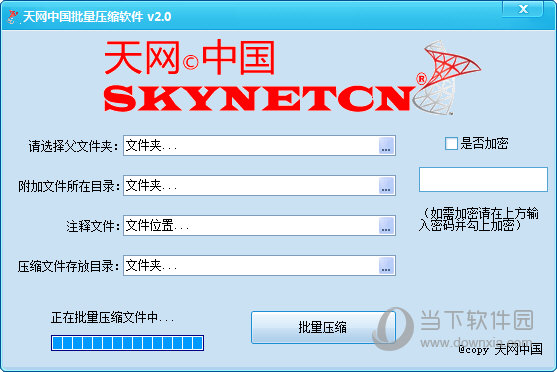
Task: Click the 如需加密请在上方输入密码 hint text
Action: tap(478, 219)
